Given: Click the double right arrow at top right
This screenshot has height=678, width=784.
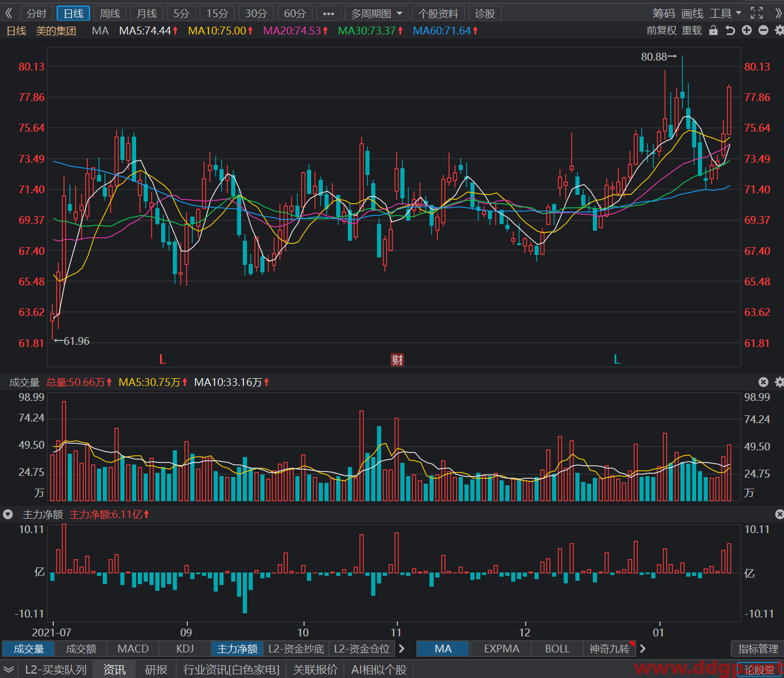Looking at the screenshot, I should coord(777,13).
